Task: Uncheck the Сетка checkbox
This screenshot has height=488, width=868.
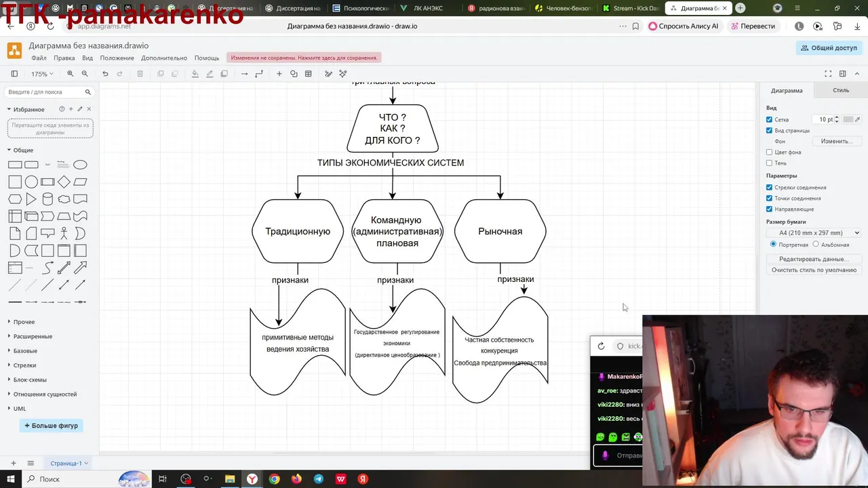Action: [769, 119]
